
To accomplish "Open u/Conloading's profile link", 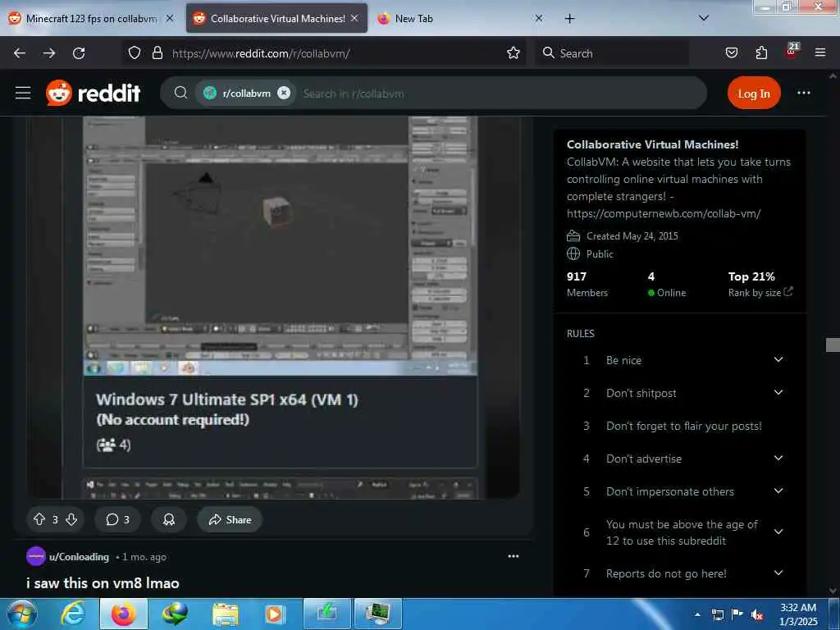I will 79,557.
